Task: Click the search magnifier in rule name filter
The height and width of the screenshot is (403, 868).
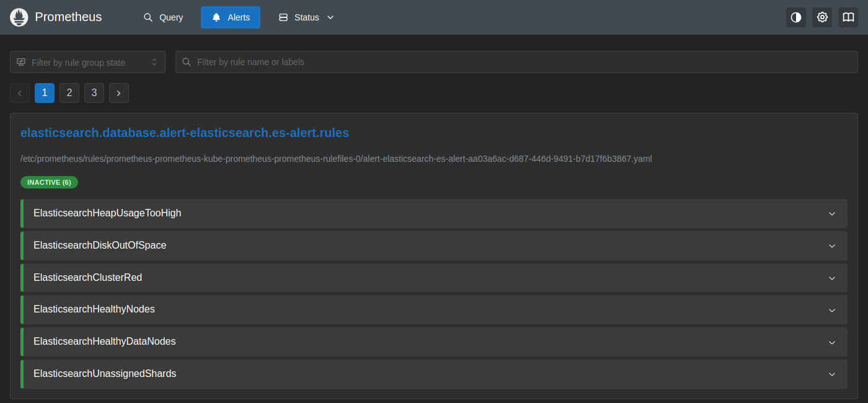Action: point(187,62)
